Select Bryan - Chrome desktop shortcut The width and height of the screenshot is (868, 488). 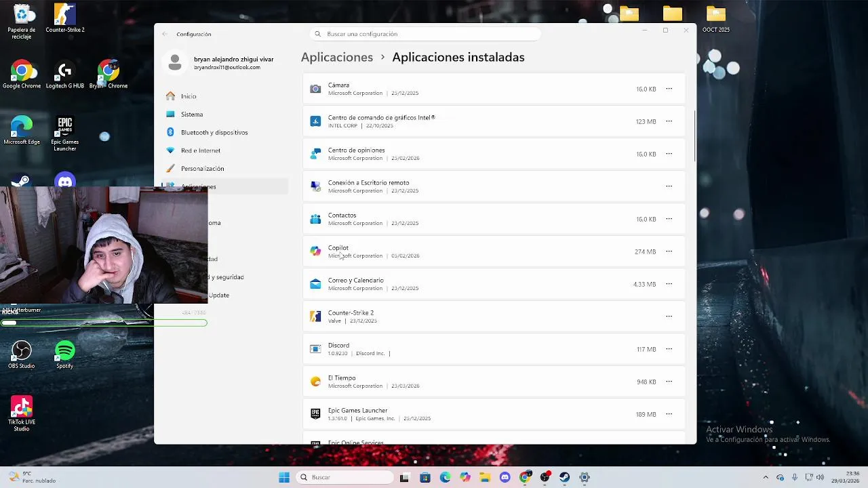click(108, 75)
